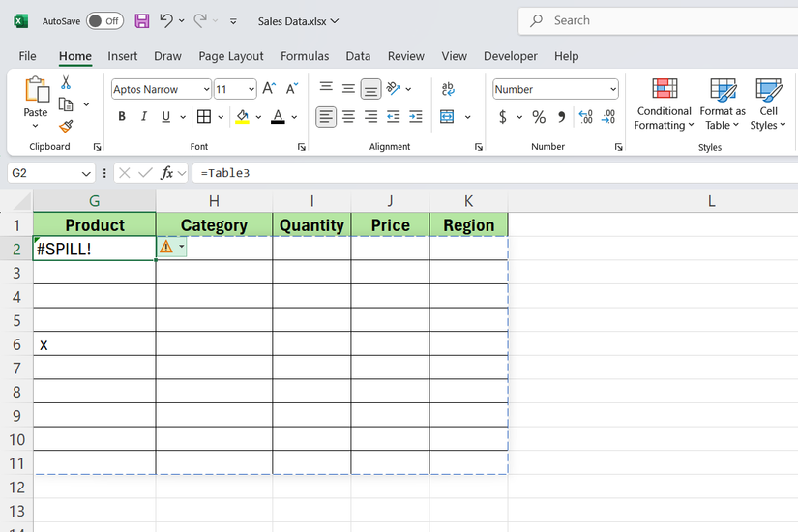
Task: Click the Fill Color yellow swatch
Action: tap(242, 117)
